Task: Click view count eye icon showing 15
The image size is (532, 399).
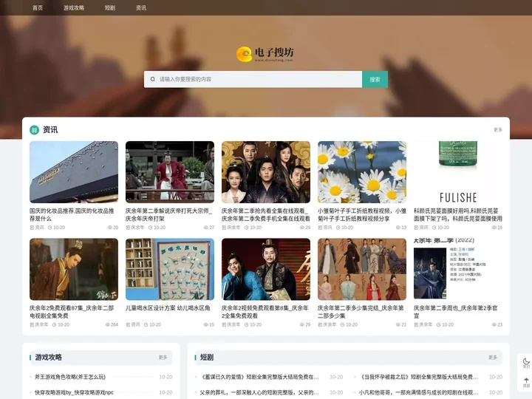Action: [206, 324]
